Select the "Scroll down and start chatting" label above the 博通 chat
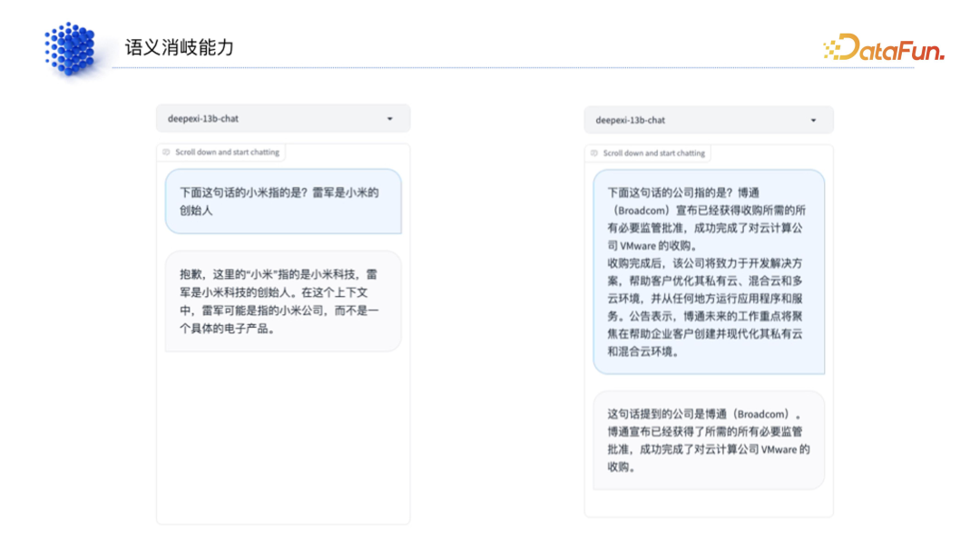The image size is (980, 552). pyautogui.click(x=653, y=153)
